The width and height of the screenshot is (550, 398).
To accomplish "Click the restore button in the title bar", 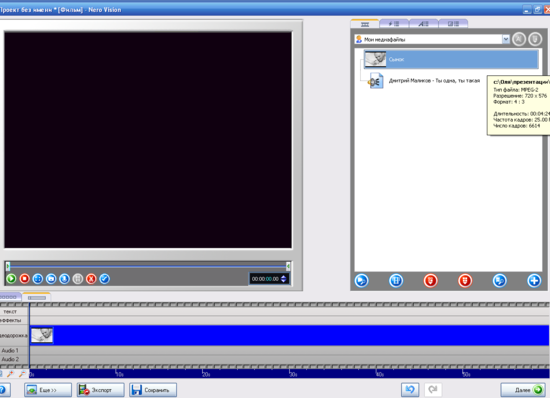I will pyautogui.click(x=537, y=10).
